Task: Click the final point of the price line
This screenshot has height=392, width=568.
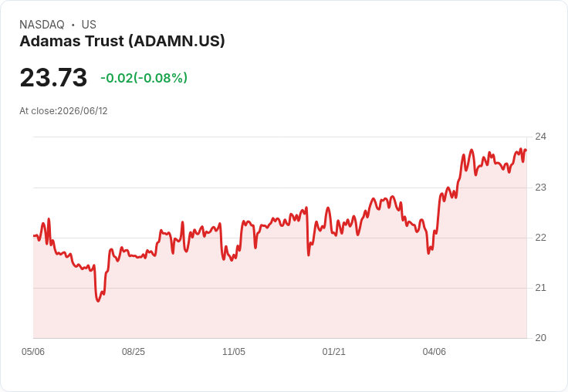Action: coord(526,150)
